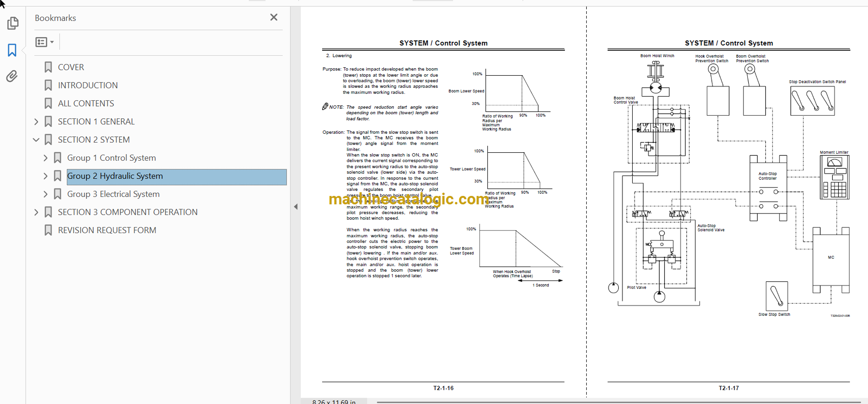Go to the COVER bookmark

(71, 67)
